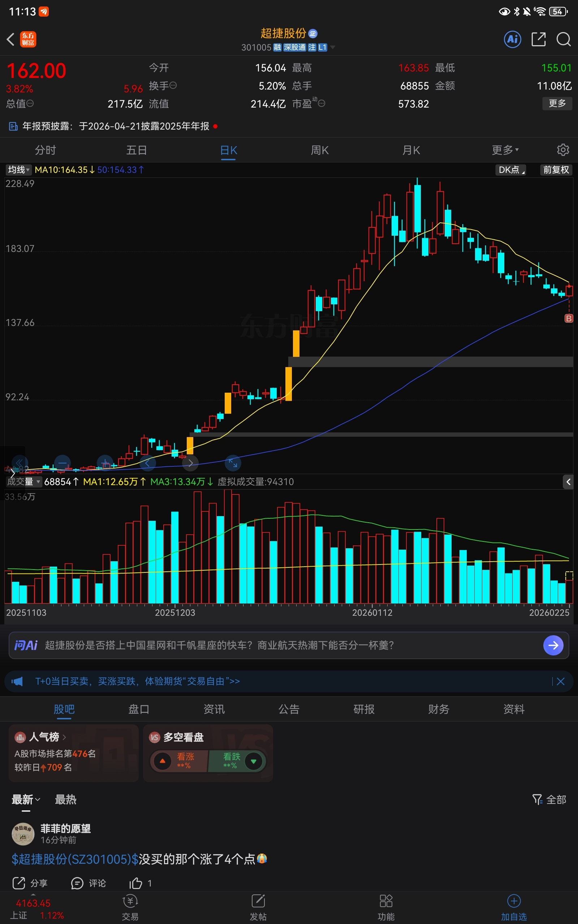Open the 东方财富 logo home icon
This screenshot has height=924, width=578.
[28, 39]
